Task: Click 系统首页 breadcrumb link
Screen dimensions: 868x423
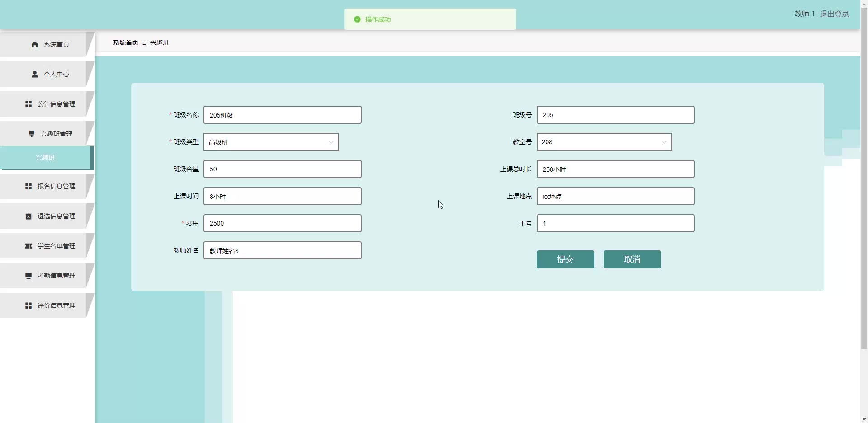Action: [126, 42]
